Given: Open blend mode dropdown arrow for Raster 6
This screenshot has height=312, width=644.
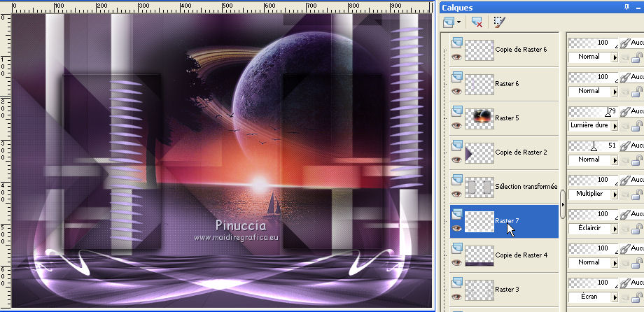Looking at the screenshot, I should 615,92.
